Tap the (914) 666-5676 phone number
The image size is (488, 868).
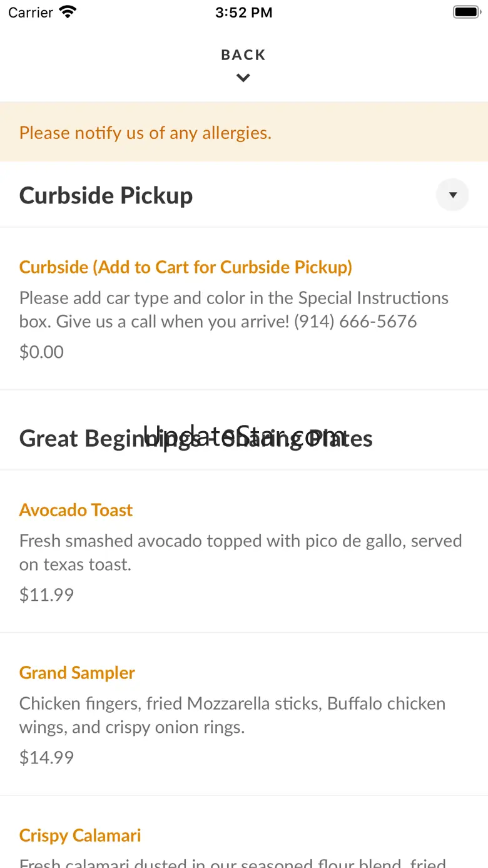(355, 322)
